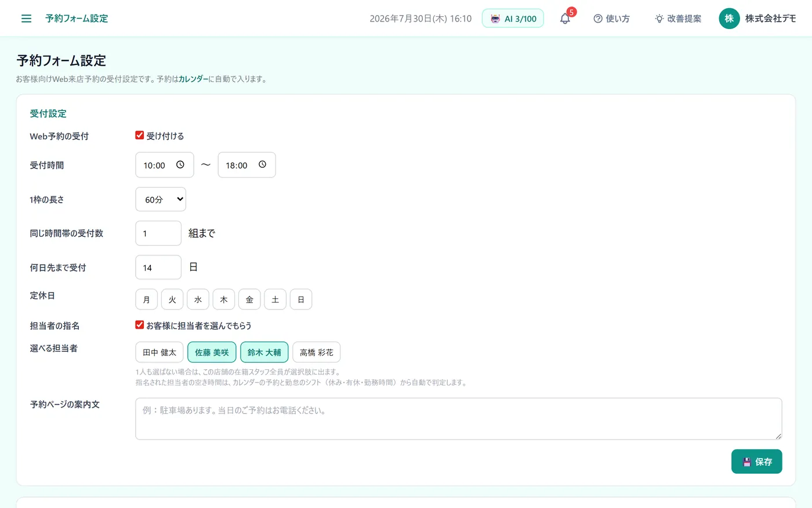Follow the カレンダー link
This screenshot has height=508, width=812.
[x=194, y=79]
